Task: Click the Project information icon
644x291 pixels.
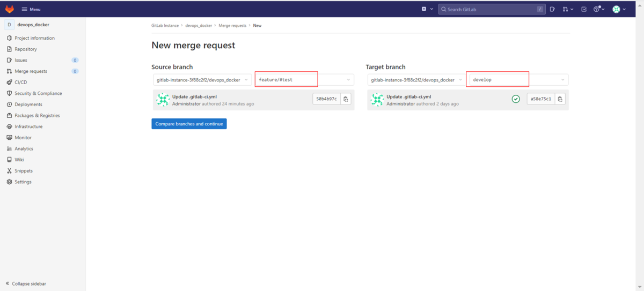Action: pyautogui.click(x=9, y=38)
